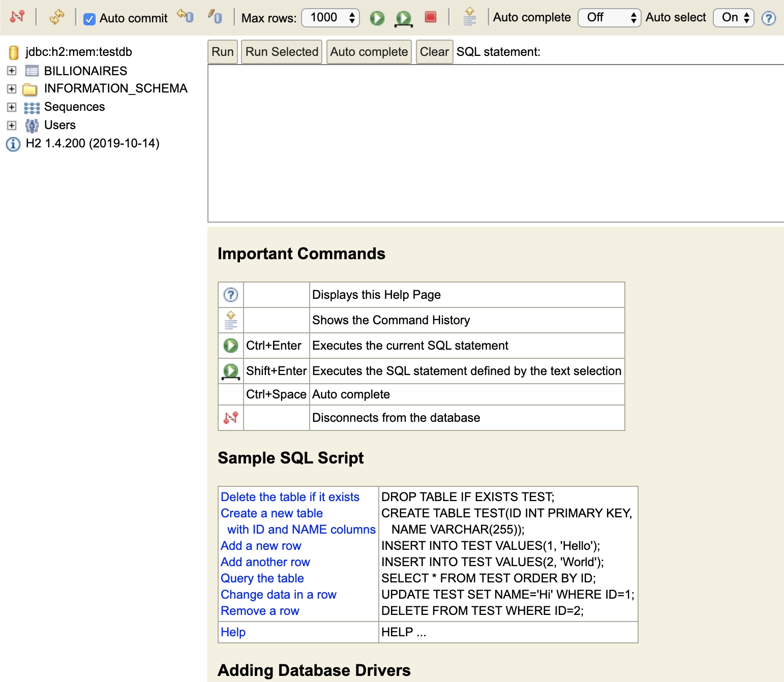Expand the INFORMATION_SCHEMA folder node

(12, 89)
